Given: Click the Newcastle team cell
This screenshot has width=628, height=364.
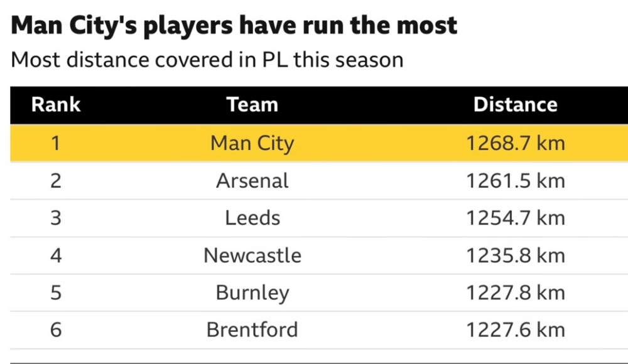Looking at the screenshot, I should (x=252, y=255).
